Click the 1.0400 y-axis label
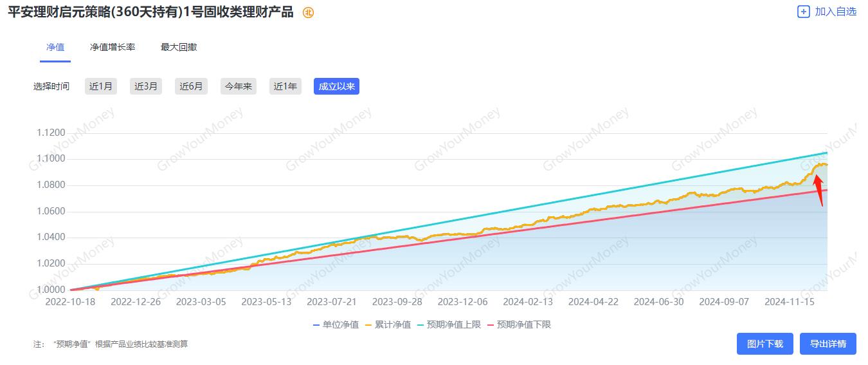 click(x=51, y=238)
